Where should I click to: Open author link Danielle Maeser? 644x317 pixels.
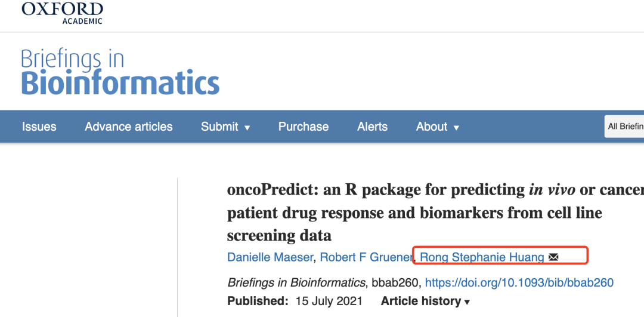(x=270, y=257)
